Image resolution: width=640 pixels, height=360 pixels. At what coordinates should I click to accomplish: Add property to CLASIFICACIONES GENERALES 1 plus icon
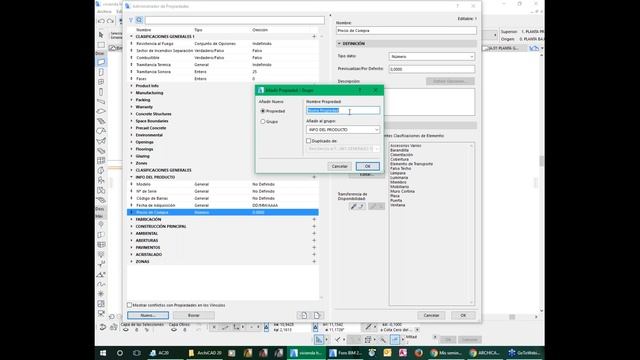[x=314, y=37]
